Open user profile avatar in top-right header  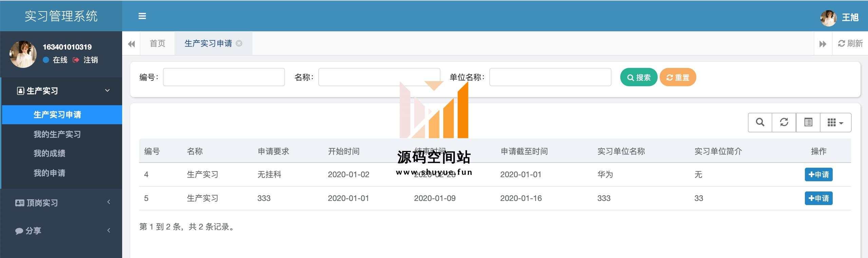click(828, 18)
